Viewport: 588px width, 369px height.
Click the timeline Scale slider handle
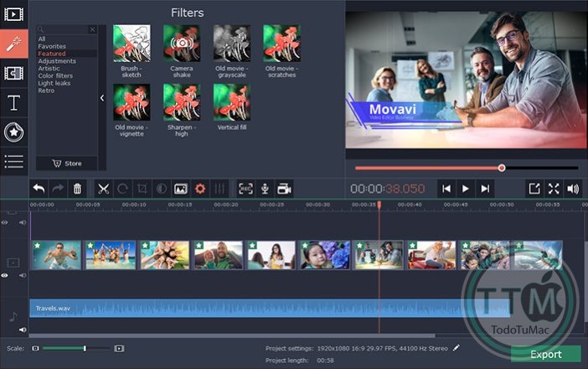[85, 348]
